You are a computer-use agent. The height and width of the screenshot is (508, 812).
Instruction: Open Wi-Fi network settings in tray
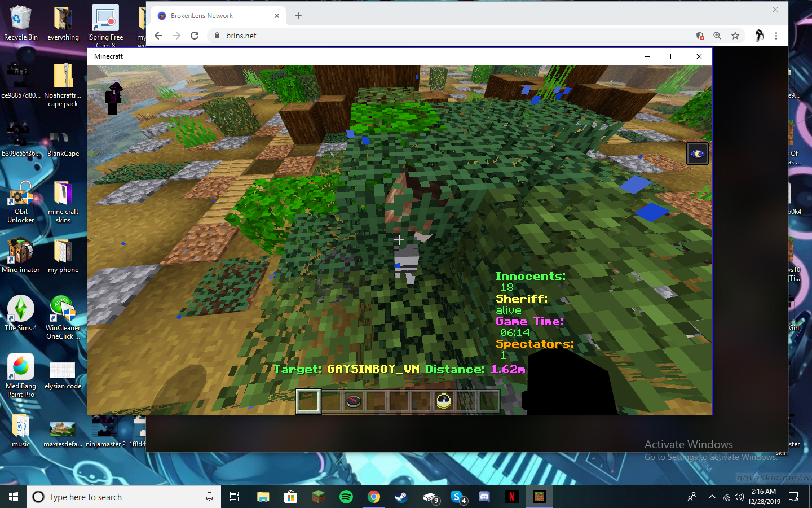coord(726,497)
